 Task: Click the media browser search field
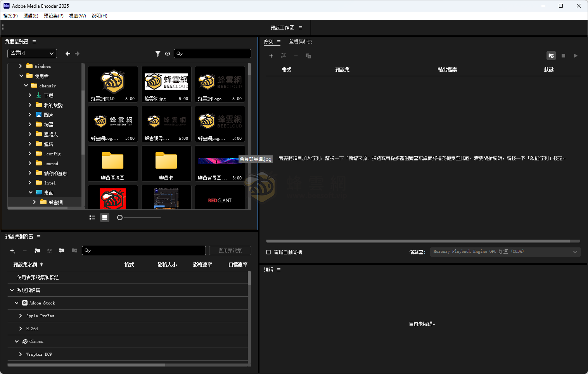pyautogui.click(x=213, y=54)
